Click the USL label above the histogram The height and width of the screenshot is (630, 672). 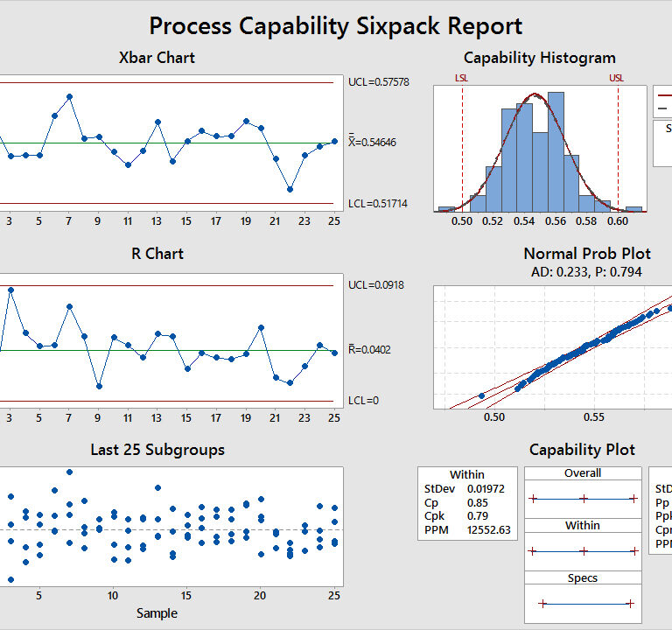point(617,79)
